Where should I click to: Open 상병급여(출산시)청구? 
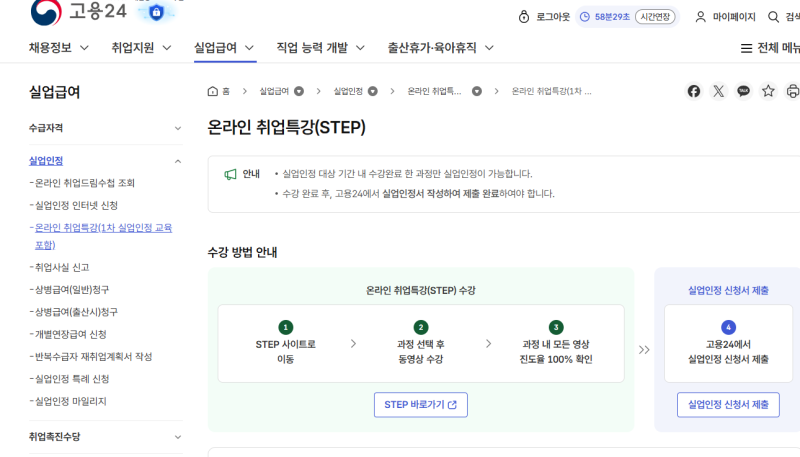pos(77,312)
